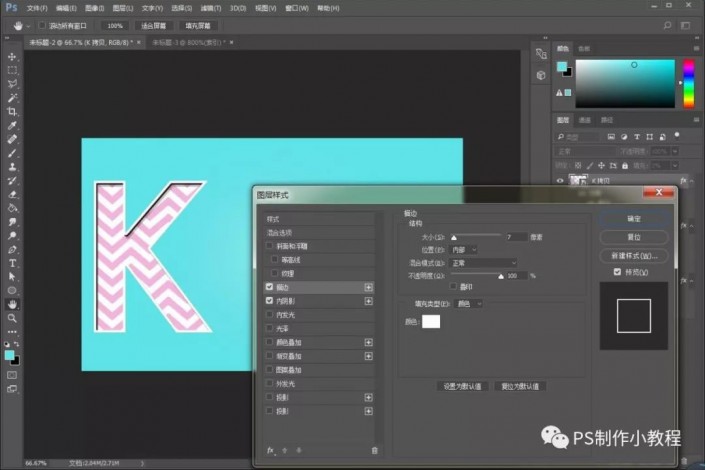Viewport: 705px width, 470px height.
Task: Enable the 光泽 checkbox
Action: (x=269, y=328)
